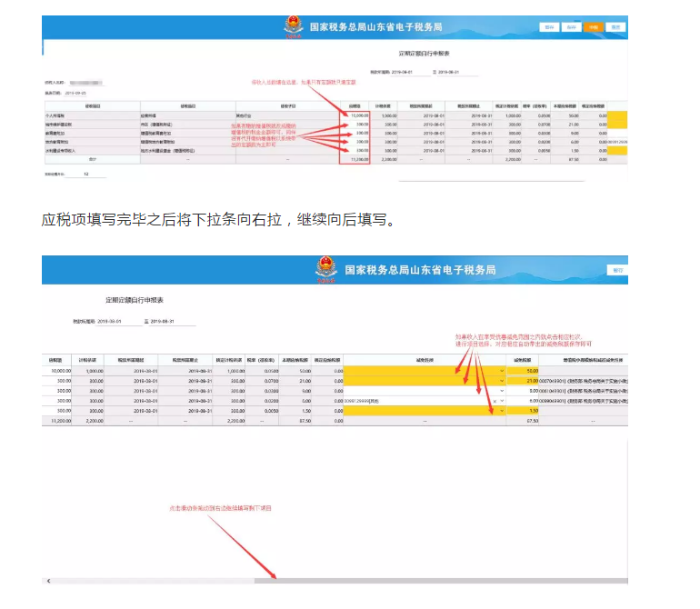The image size is (700, 609).
Task: Click the article sentence starting 应税项填写完毕
Action: 219,220
